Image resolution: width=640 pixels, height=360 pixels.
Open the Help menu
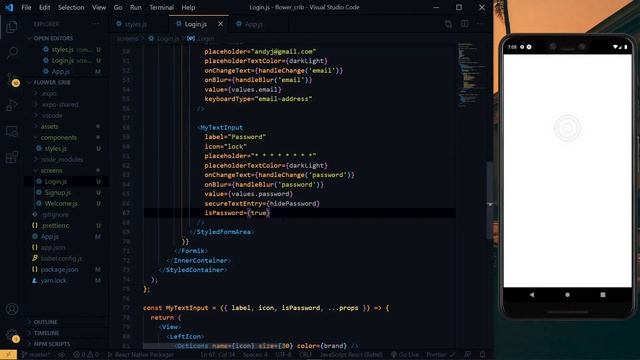pyautogui.click(x=188, y=7)
